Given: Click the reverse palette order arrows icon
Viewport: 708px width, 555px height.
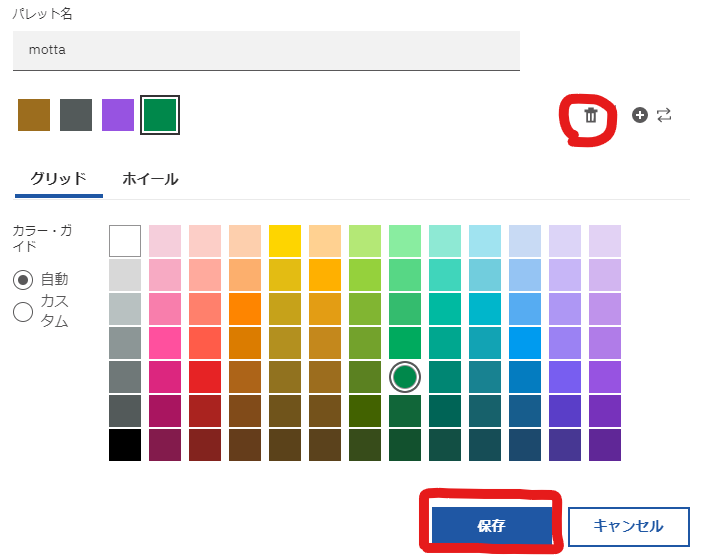Looking at the screenshot, I should [664, 115].
